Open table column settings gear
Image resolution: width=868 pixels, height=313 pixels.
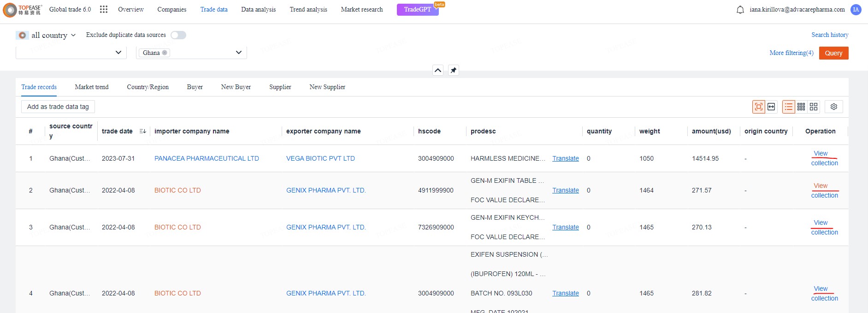pos(834,107)
